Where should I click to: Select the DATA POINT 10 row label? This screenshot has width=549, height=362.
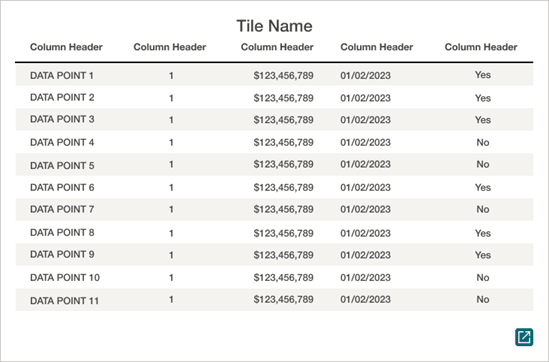[x=65, y=278]
